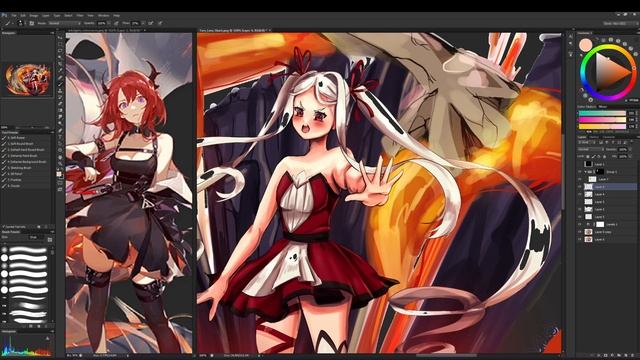Open the Window menu
The height and width of the screenshot is (360, 640).
104,16
